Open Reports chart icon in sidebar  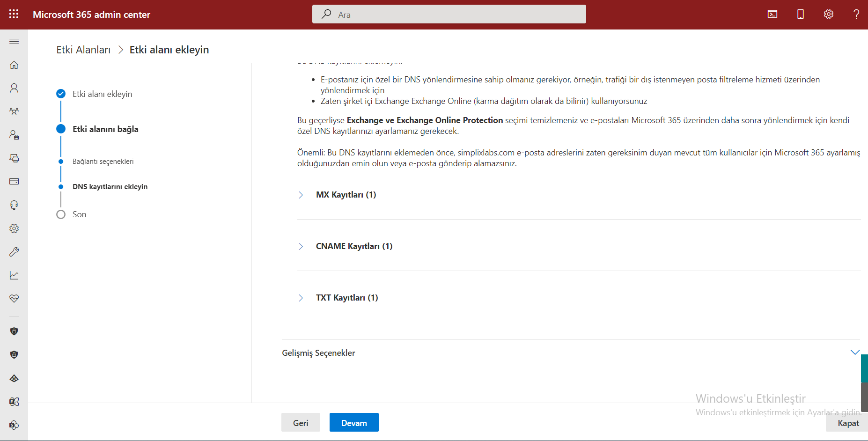[x=14, y=275]
